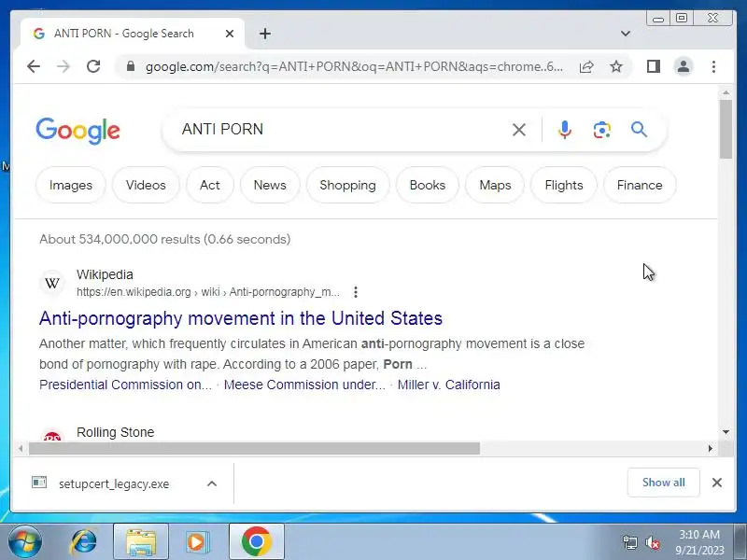Click the muted volume tray icon
The height and width of the screenshot is (560, 747).
(652, 542)
